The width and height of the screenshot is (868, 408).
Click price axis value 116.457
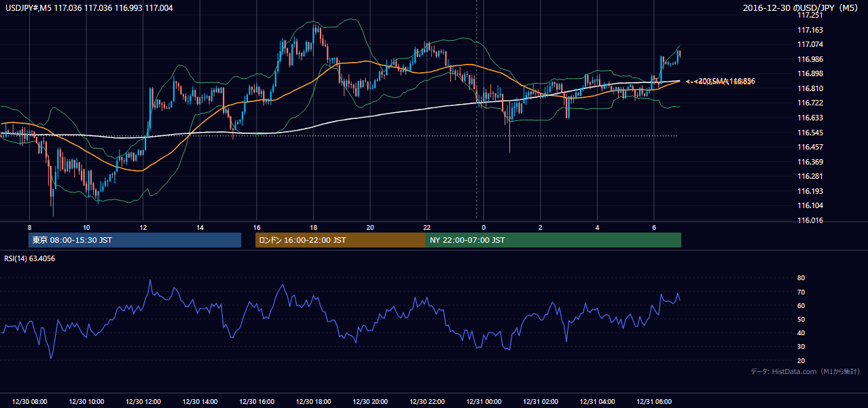pos(810,147)
